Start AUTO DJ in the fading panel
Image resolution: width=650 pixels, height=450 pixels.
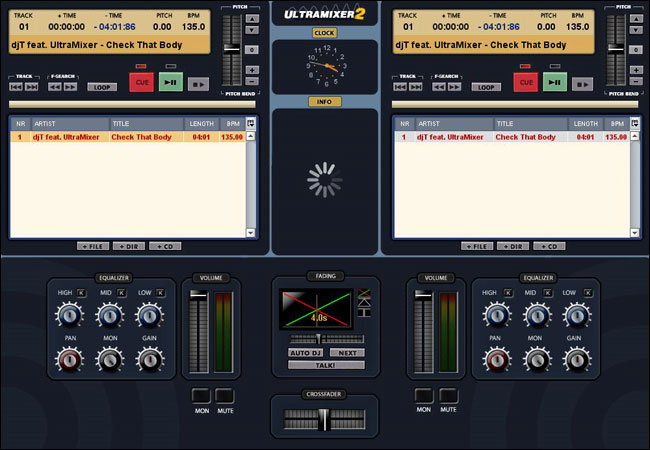(305, 353)
